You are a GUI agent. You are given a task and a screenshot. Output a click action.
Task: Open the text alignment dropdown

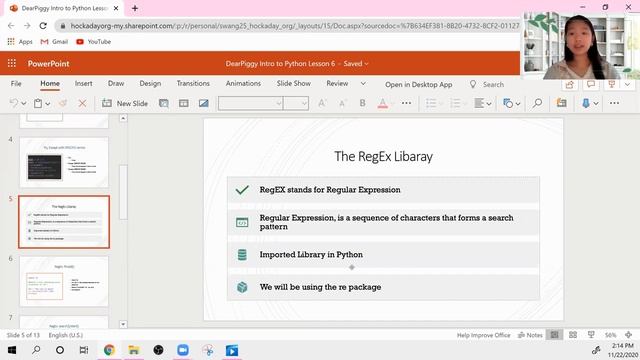482,103
